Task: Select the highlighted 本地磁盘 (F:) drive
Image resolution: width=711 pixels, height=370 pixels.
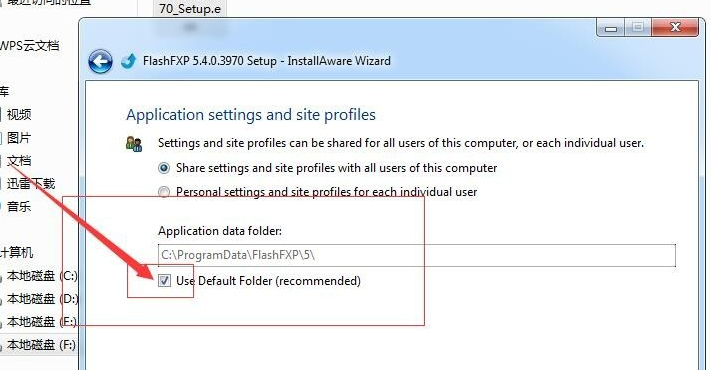Action: point(39,345)
